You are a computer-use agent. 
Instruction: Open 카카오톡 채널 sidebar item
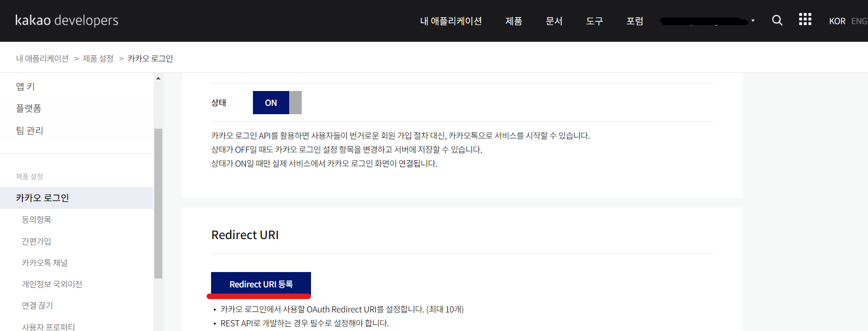(x=45, y=263)
